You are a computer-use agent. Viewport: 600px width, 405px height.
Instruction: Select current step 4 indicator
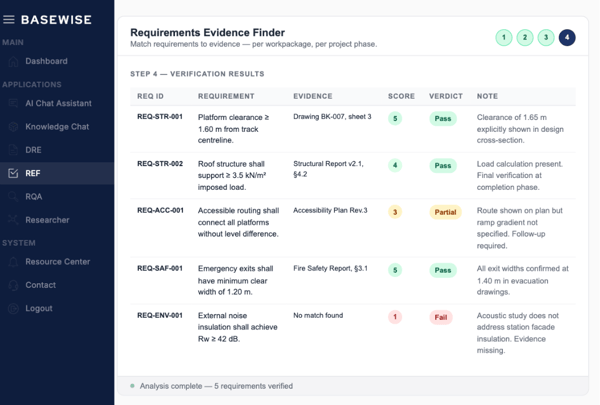click(x=567, y=38)
